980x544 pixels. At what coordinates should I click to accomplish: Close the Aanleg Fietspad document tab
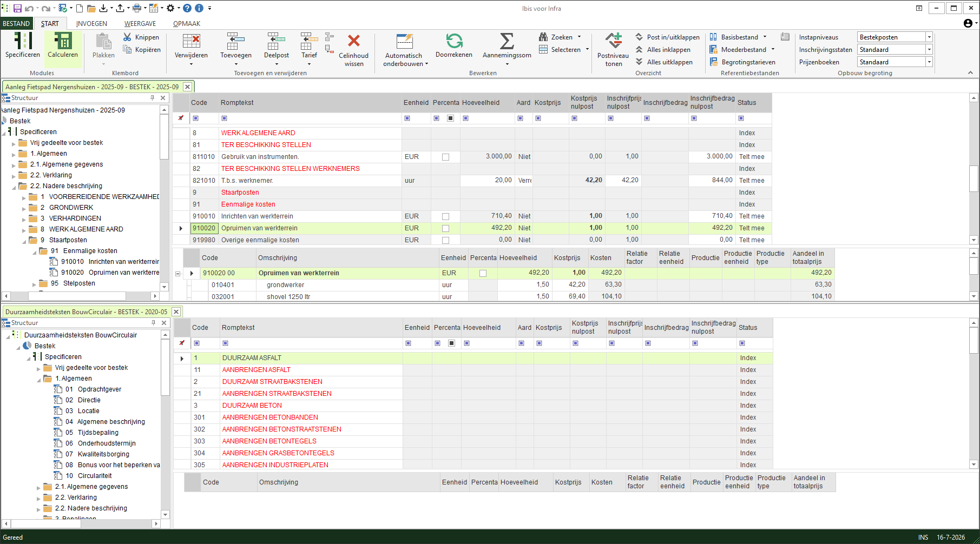pos(187,87)
